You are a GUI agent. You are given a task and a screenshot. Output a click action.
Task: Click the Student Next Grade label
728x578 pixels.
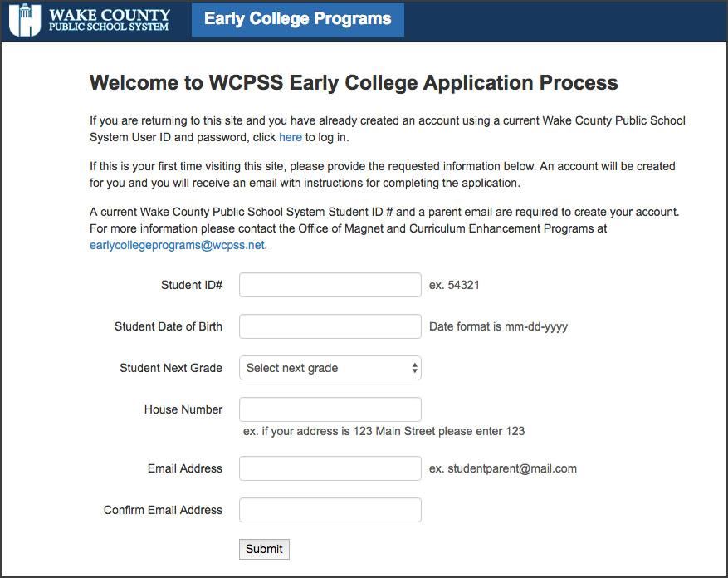(x=171, y=368)
